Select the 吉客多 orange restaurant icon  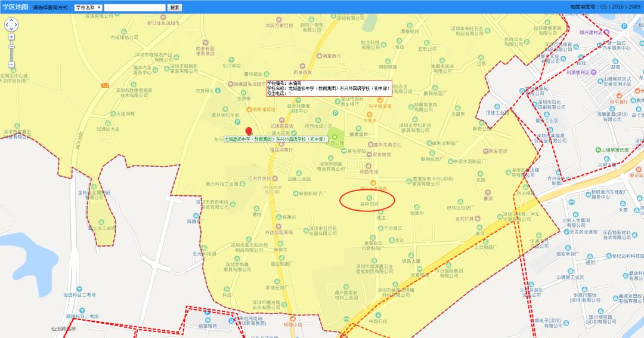pos(369,115)
